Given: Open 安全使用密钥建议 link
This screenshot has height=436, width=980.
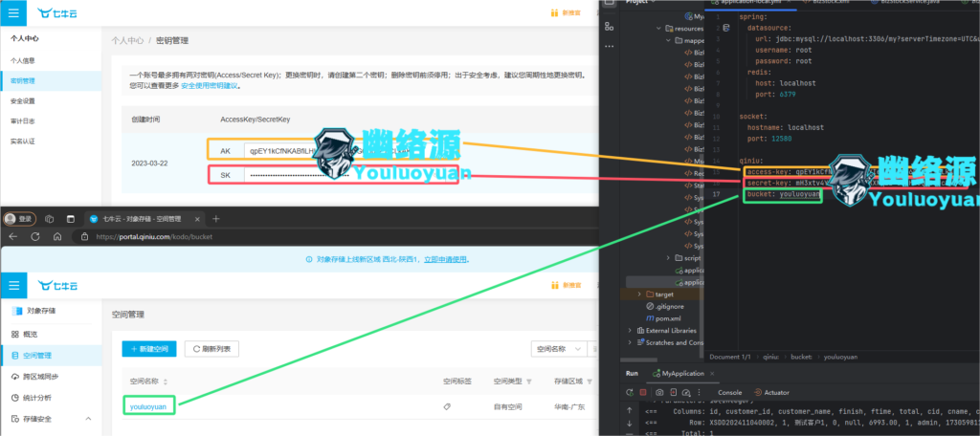Looking at the screenshot, I should point(209,86).
